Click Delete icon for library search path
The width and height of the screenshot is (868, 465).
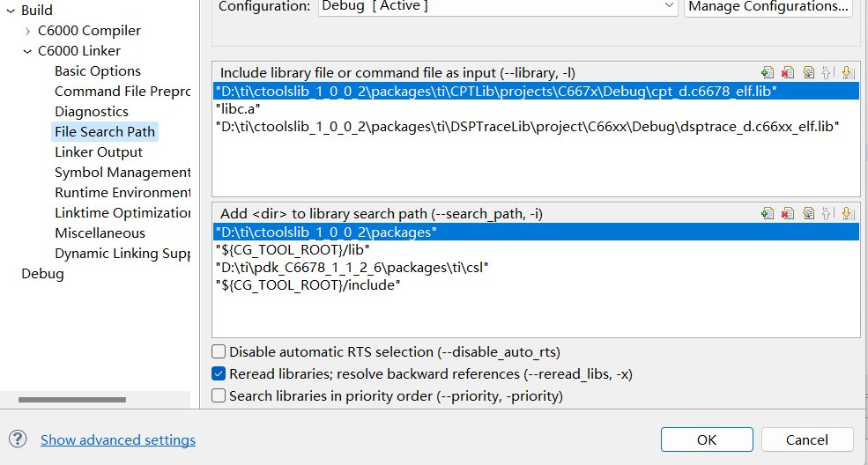pyautogui.click(x=787, y=213)
